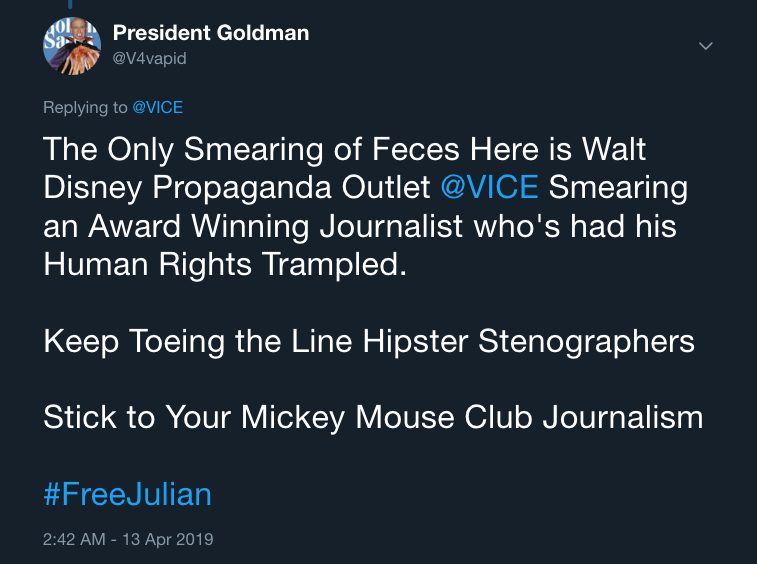757x564 pixels.
Task: Open the President Goldman display name link
Action: pos(211,33)
